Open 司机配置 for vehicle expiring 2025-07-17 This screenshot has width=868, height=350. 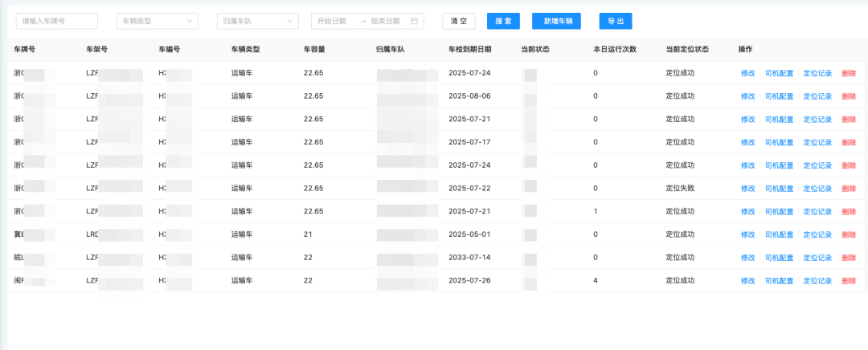coord(779,142)
